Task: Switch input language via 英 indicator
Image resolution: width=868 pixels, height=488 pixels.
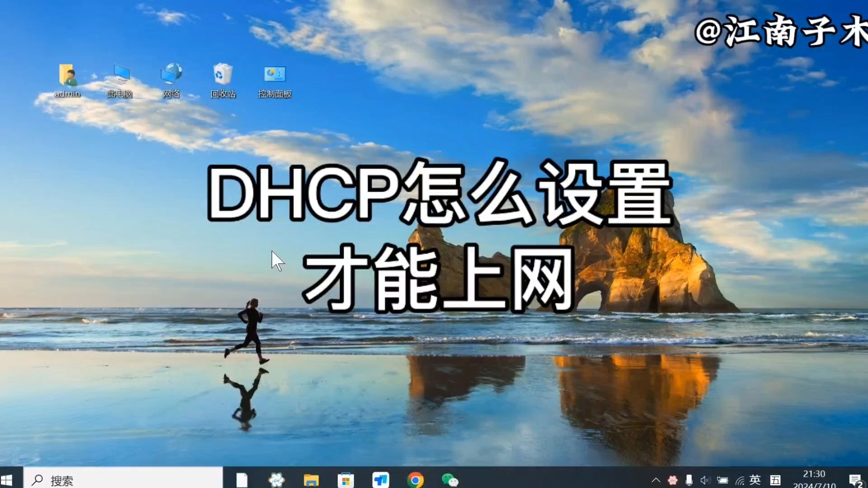Action: (x=755, y=479)
